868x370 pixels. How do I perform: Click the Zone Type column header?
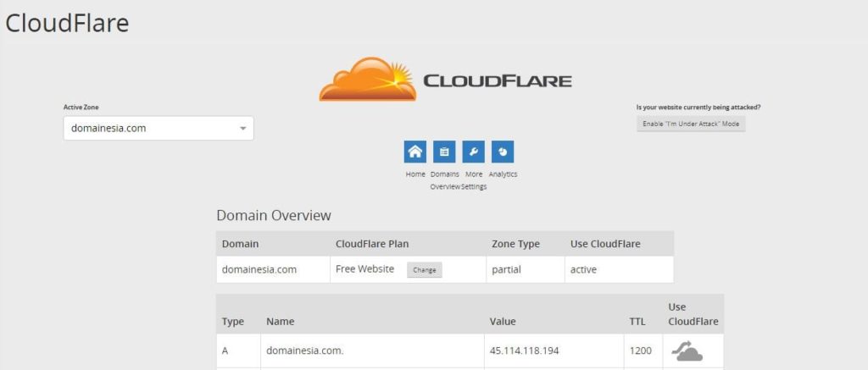[x=515, y=244]
